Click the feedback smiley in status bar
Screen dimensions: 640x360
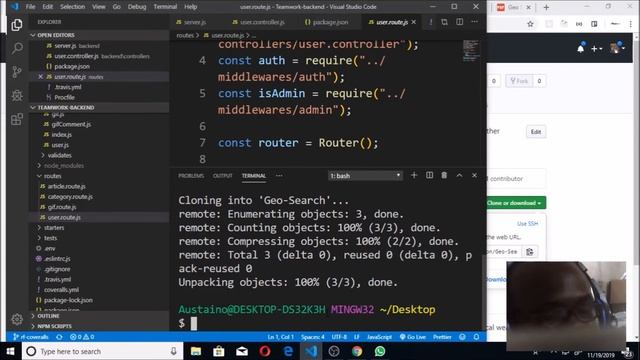[x=462, y=337]
